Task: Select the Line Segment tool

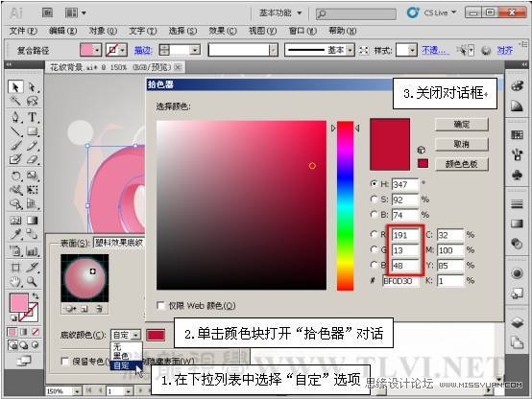Action: (15, 131)
